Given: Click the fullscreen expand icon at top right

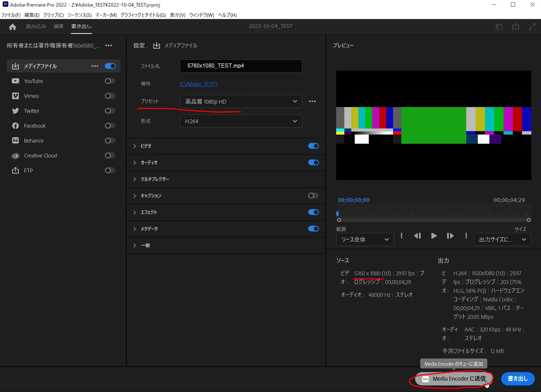Looking at the screenshot, I should (x=532, y=26).
